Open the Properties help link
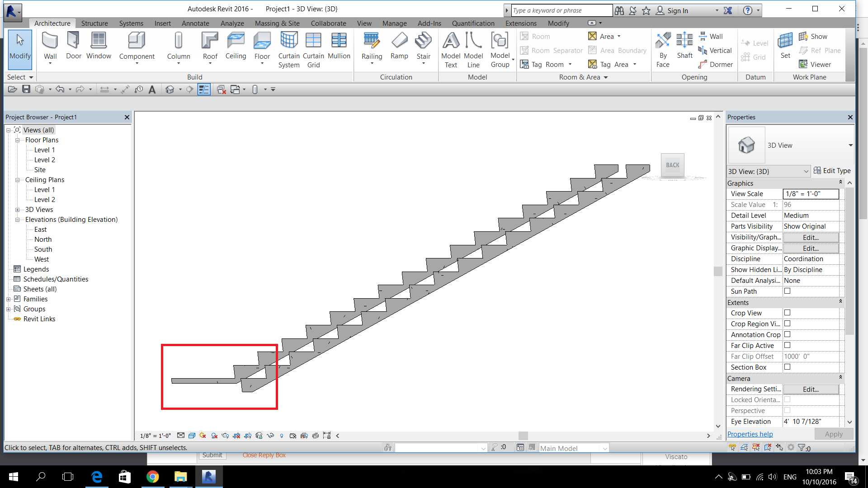Image resolution: width=868 pixels, height=488 pixels. tap(750, 434)
